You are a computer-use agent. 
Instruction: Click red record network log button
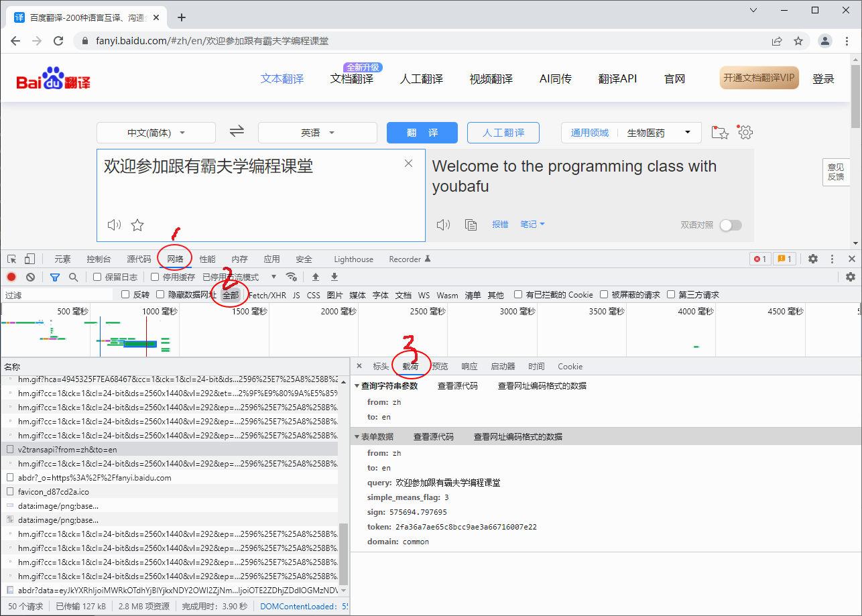click(x=11, y=277)
